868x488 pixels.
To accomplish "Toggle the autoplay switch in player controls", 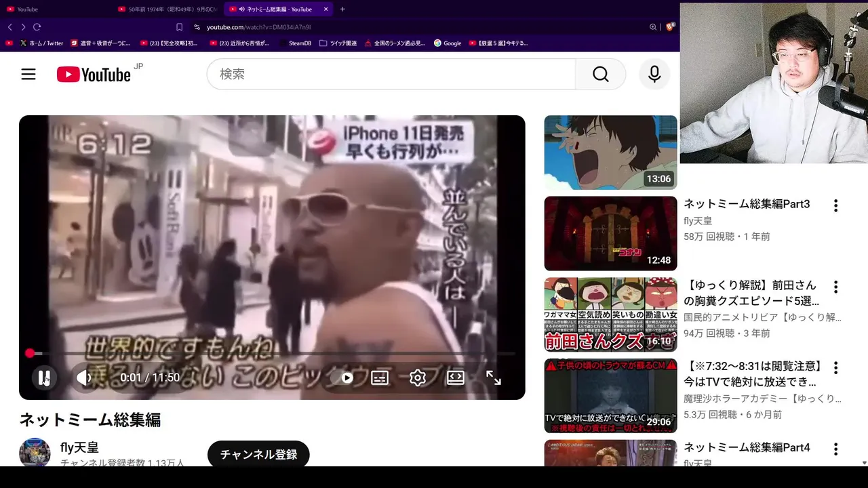I will [x=346, y=378].
